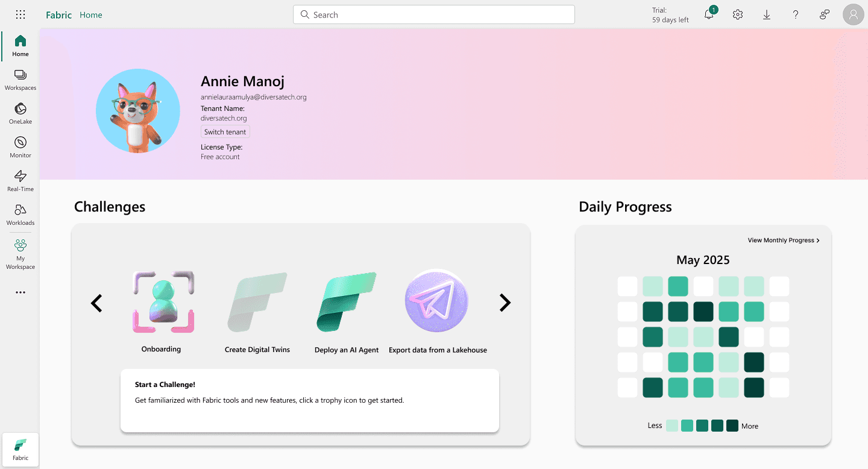Select the Create Digital Twins challenge icon

tap(257, 302)
